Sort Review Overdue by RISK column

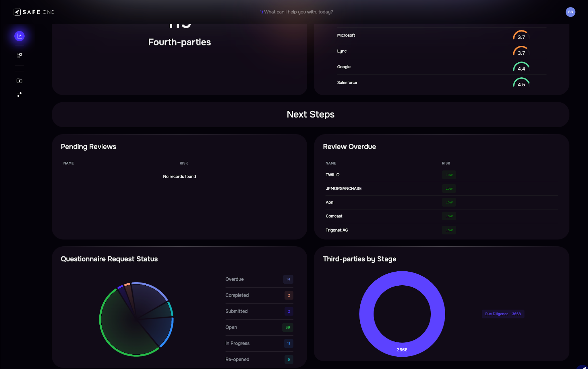coord(446,163)
